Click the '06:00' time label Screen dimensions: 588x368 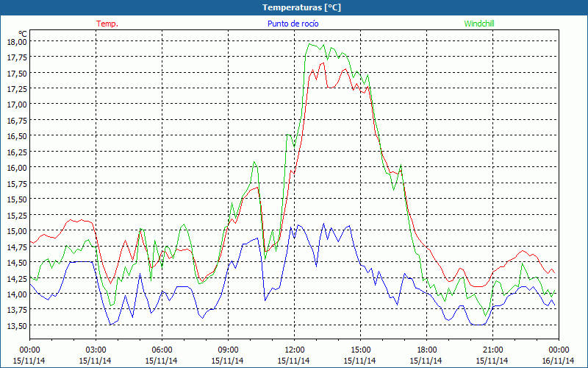click(x=162, y=350)
